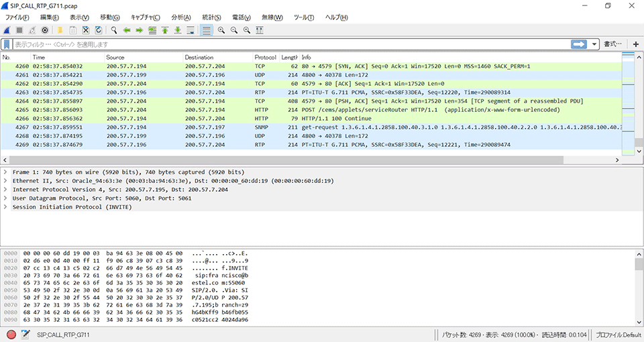Apply display filter with arrow button
The width and height of the screenshot is (644, 342).
tap(579, 44)
